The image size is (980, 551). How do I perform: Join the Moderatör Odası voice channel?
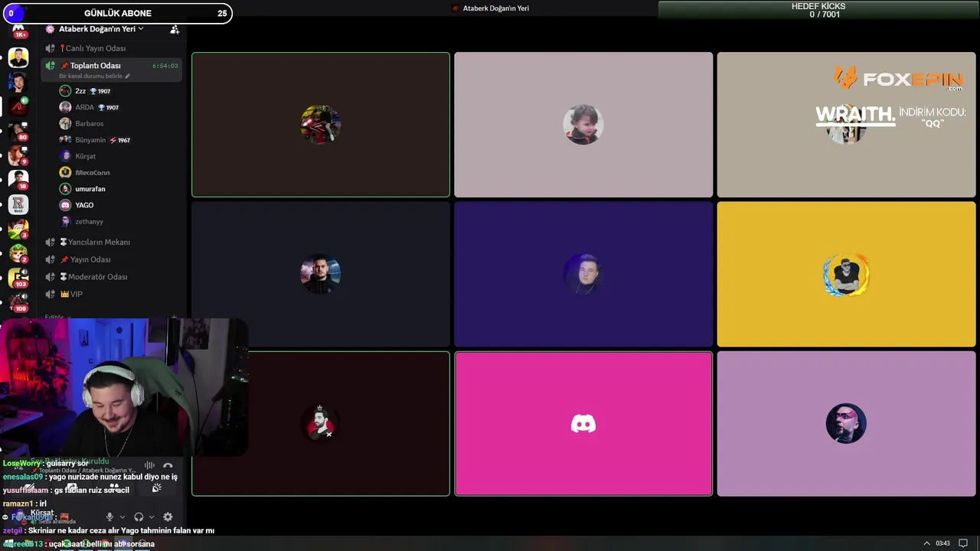coord(112,277)
